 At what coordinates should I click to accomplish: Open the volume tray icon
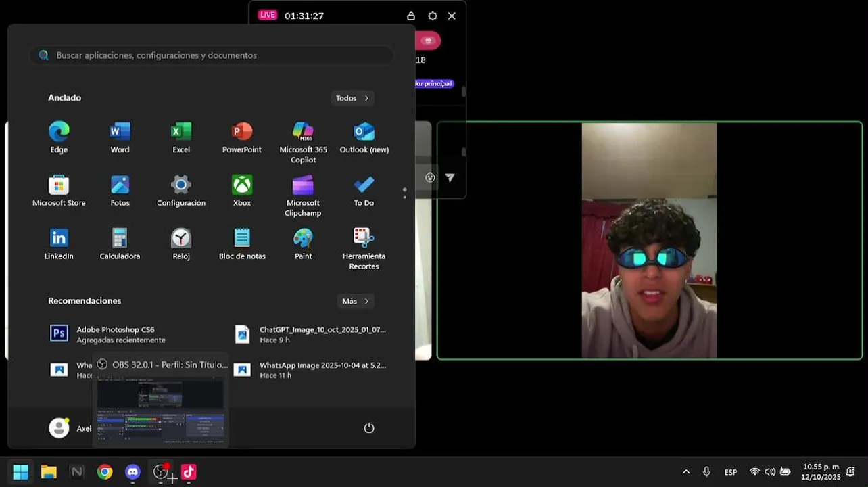point(770,472)
